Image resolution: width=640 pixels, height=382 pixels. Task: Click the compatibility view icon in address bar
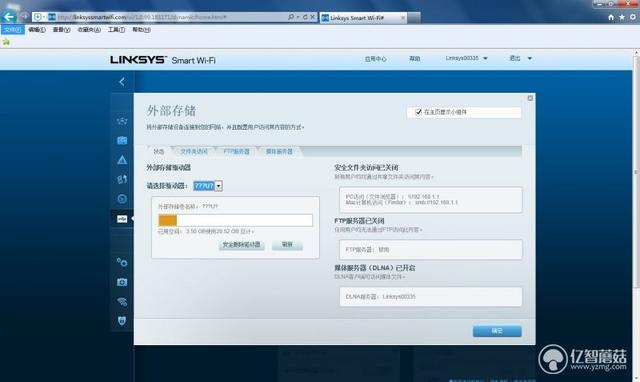[x=38, y=17]
